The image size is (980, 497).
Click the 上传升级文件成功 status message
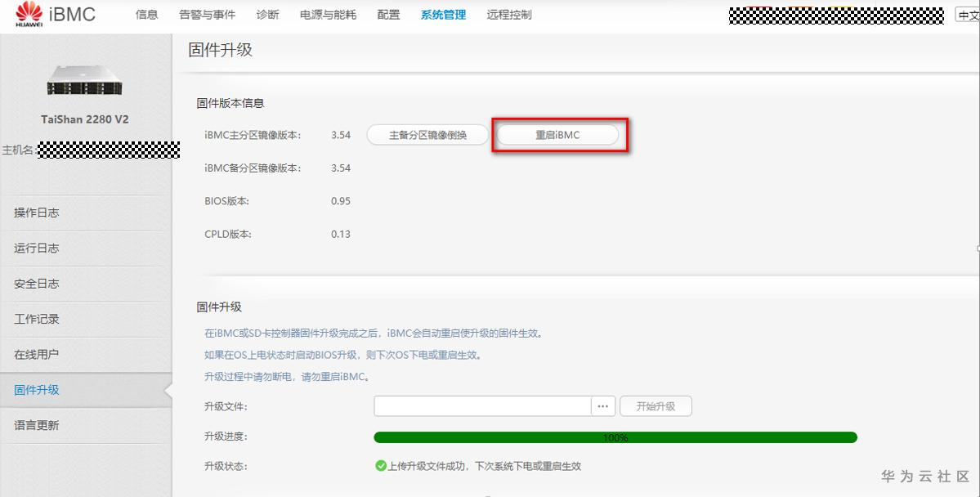485,466
